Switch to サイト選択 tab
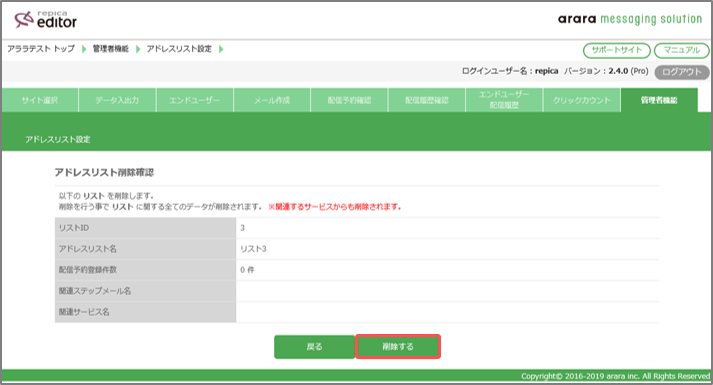713x385 pixels. (40, 100)
